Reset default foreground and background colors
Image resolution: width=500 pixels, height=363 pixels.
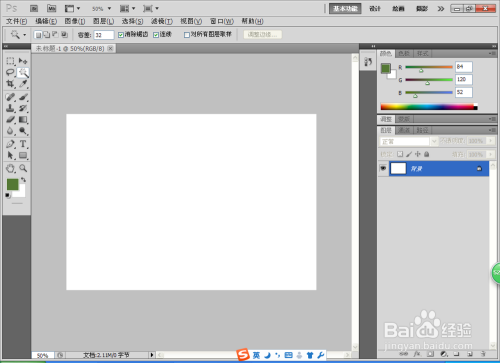[x=8, y=195]
